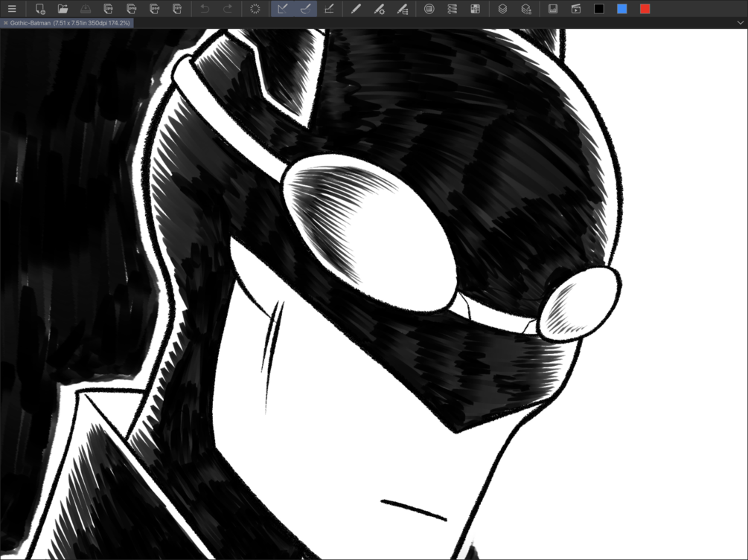Select the red color swatch
The width and height of the screenshot is (748, 560).
(645, 9)
